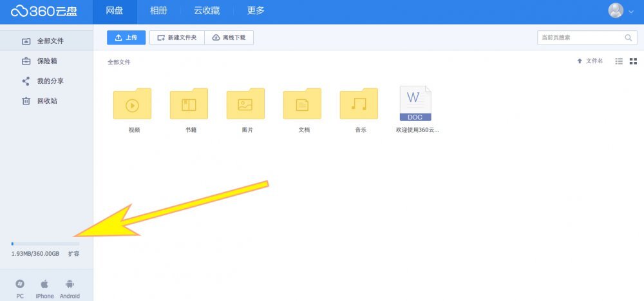Open the 更多 more menu
644x301 pixels.
(256, 11)
